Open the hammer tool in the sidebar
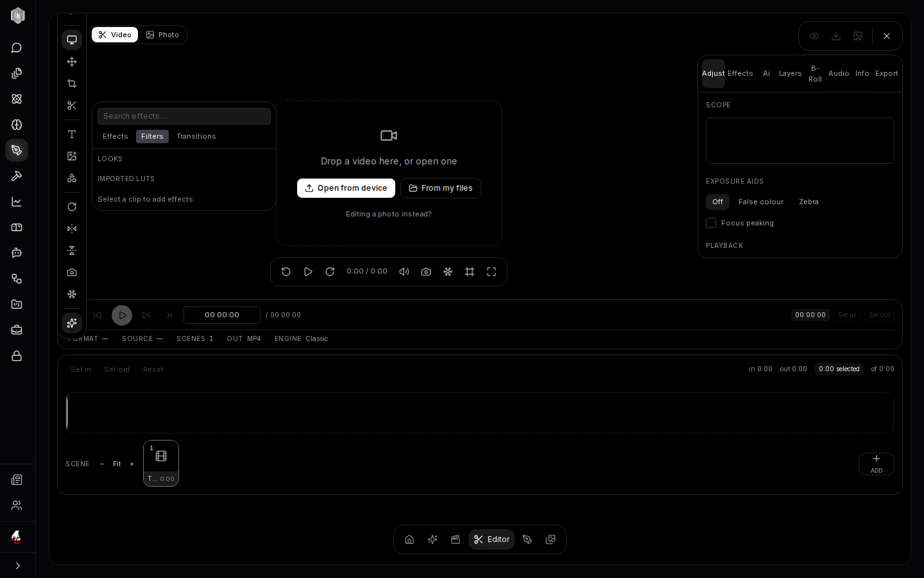This screenshot has height=578, width=924. pyautogui.click(x=17, y=176)
